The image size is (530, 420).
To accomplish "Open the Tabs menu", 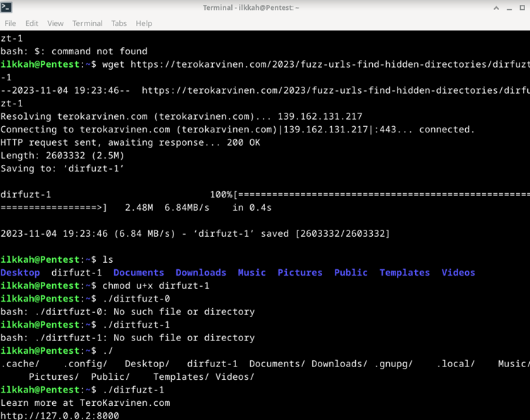I will click(x=119, y=23).
